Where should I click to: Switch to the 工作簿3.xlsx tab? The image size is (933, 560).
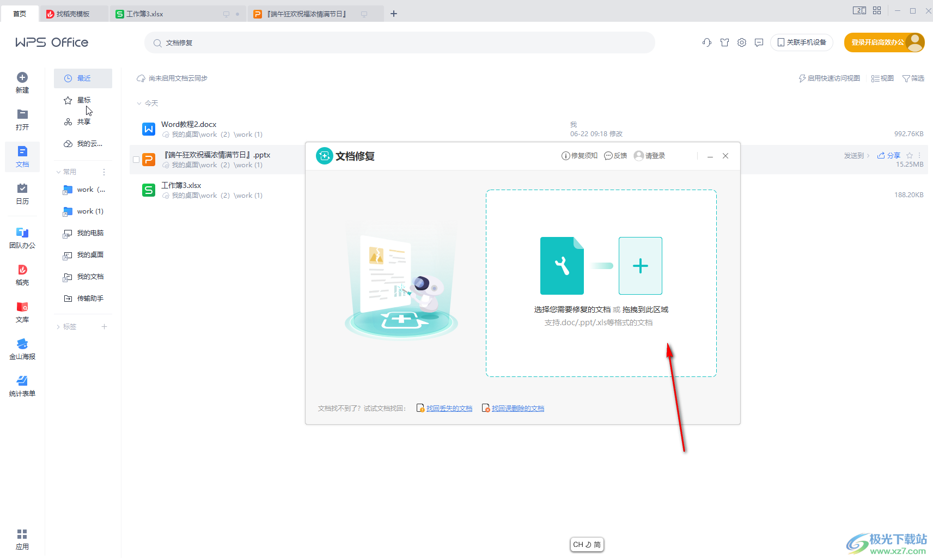click(145, 14)
